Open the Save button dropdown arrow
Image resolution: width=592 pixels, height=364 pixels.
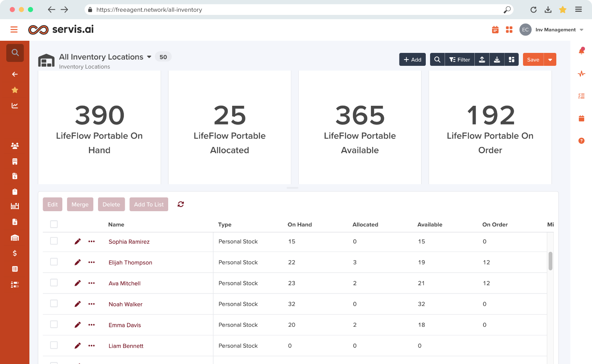[x=550, y=60]
